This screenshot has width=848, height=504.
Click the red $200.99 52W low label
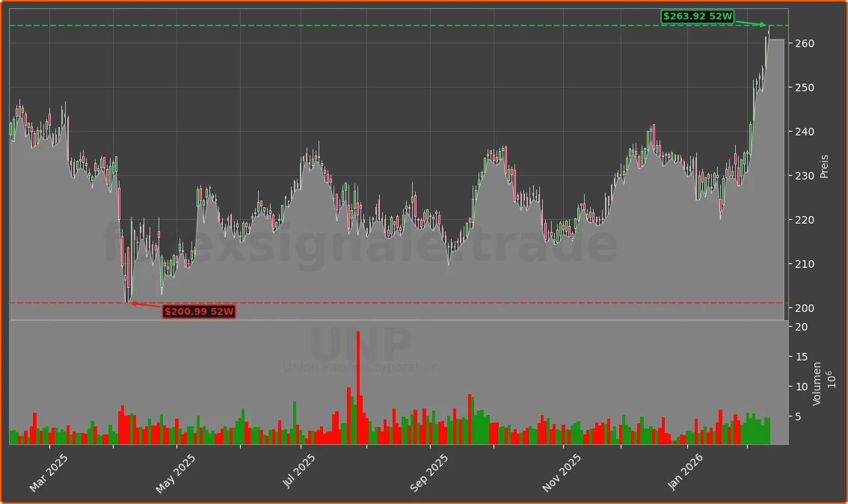pyautogui.click(x=198, y=313)
